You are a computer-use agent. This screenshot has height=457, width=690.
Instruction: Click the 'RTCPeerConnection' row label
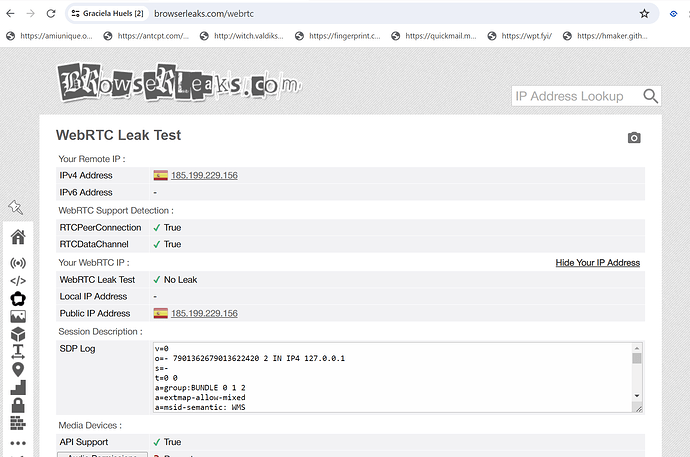(100, 228)
